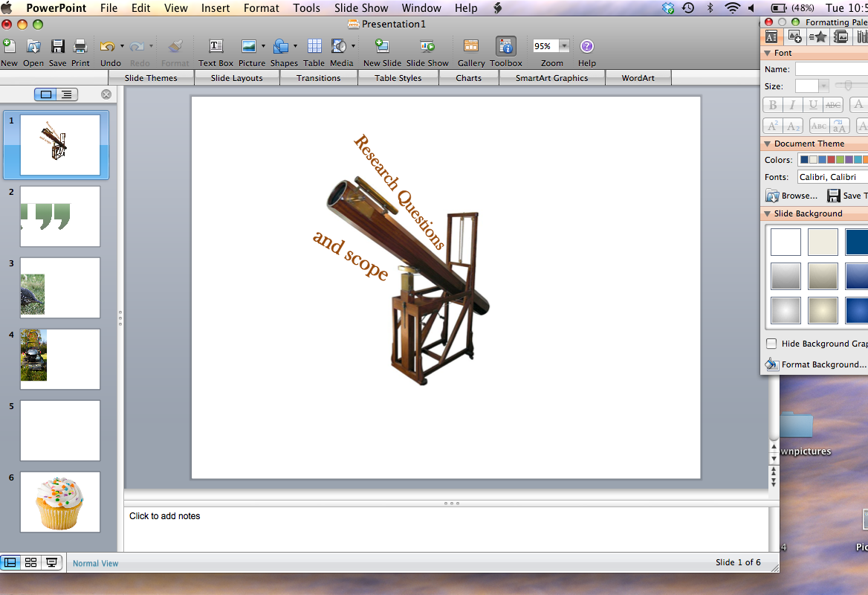868x595 pixels.
Task: Open the Table Styles tab
Action: pyautogui.click(x=398, y=78)
